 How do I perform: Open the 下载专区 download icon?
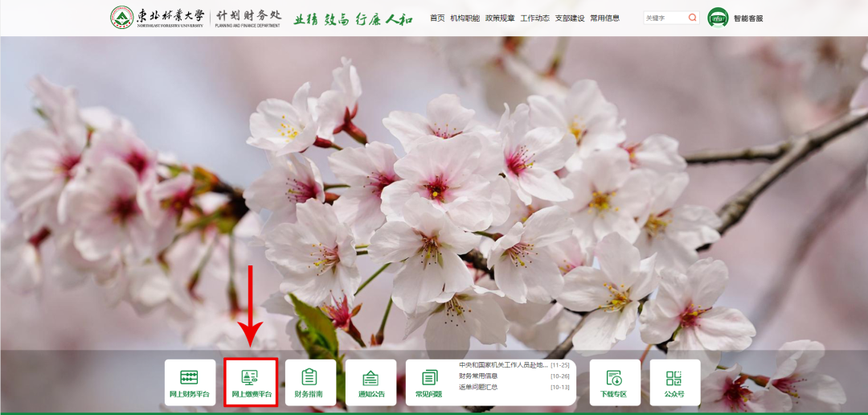pos(614,383)
